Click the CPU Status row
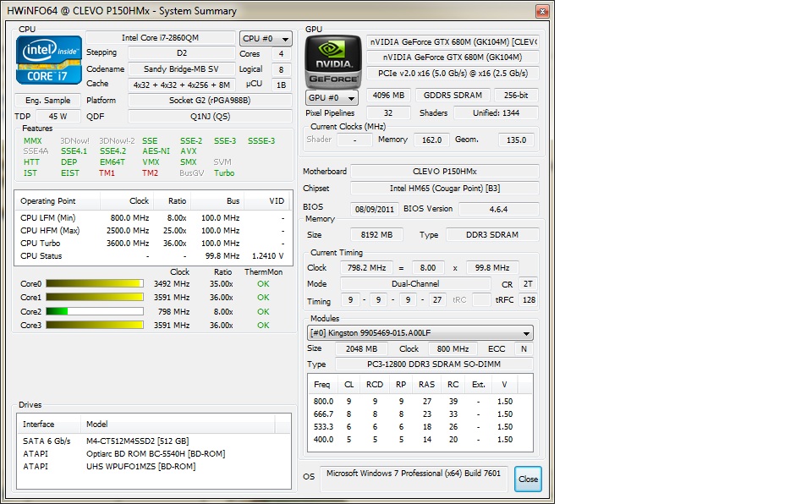 153,256
